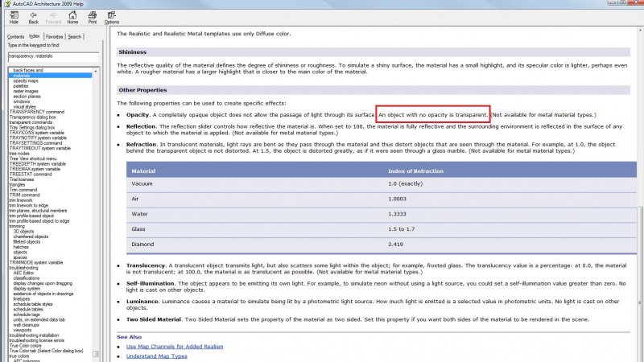This screenshot has height=362, width=644.
Task: Open 'Tree View shortcut menu' entry
Action: pyautogui.click(x=33, y=158)
